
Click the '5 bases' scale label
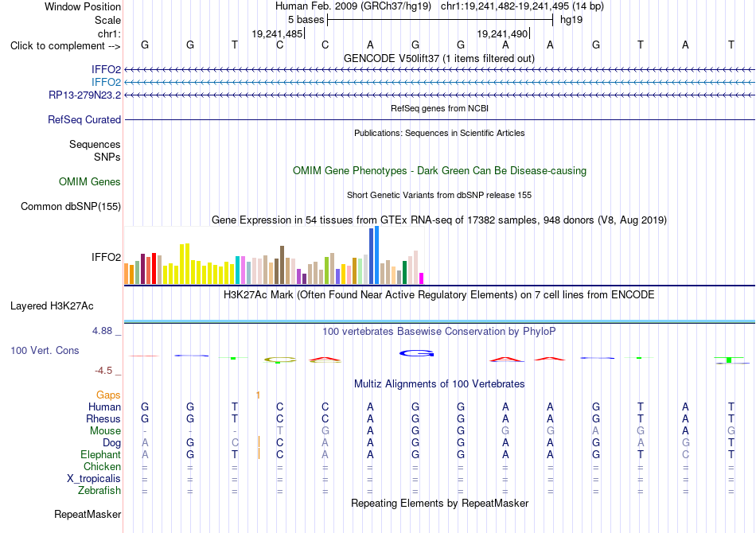coord(306,20)
